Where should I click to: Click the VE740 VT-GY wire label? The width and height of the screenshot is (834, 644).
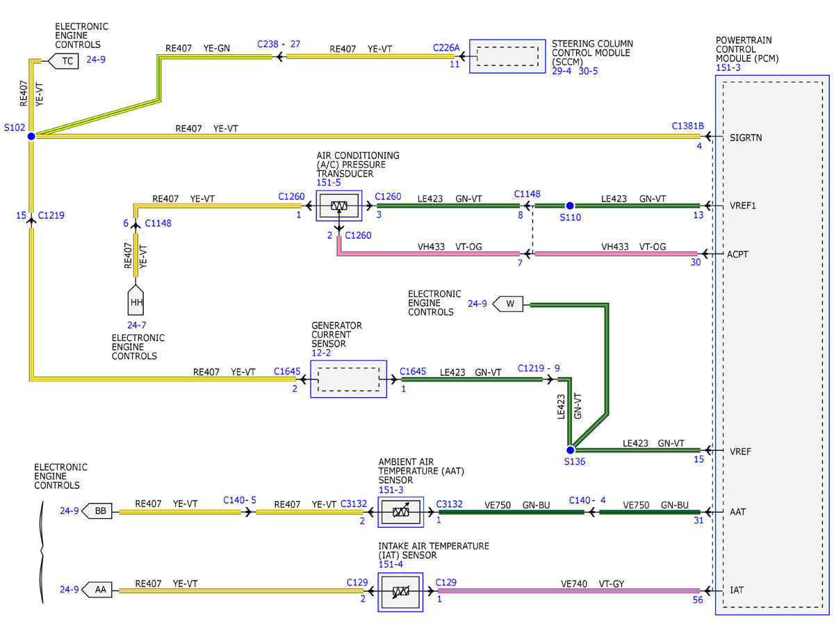tap(592, 585)
